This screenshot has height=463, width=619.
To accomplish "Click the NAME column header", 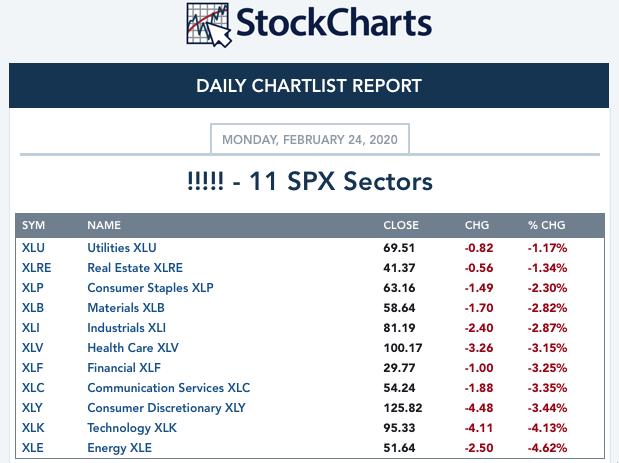I will point(104,225).
